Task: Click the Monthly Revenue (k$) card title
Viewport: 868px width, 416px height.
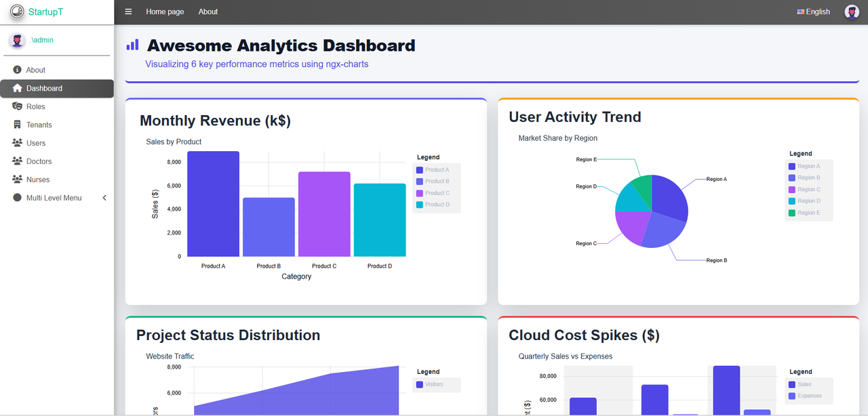Action: click(215, 121)
